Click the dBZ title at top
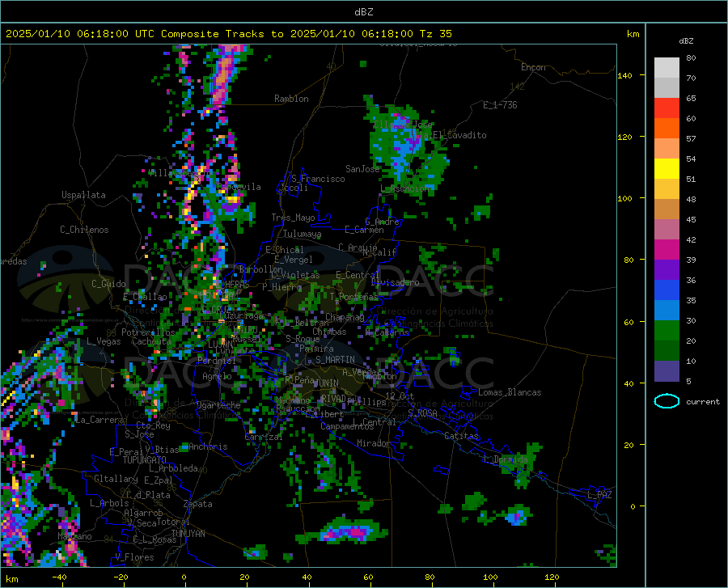 coord(363,12)
